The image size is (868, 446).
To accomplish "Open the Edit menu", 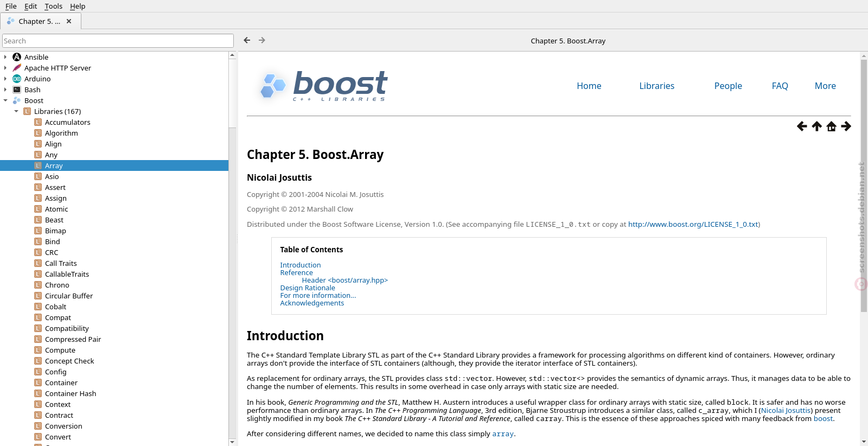I will [30, 6].
